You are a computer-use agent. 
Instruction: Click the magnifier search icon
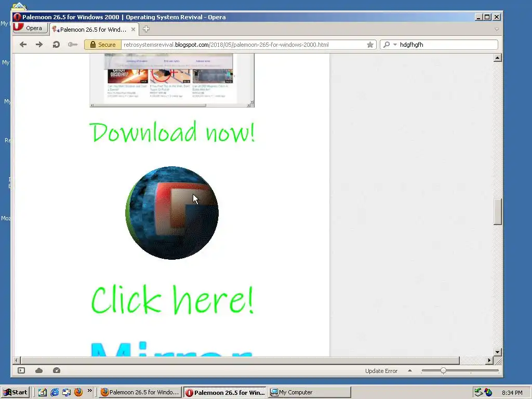[386, 45]
